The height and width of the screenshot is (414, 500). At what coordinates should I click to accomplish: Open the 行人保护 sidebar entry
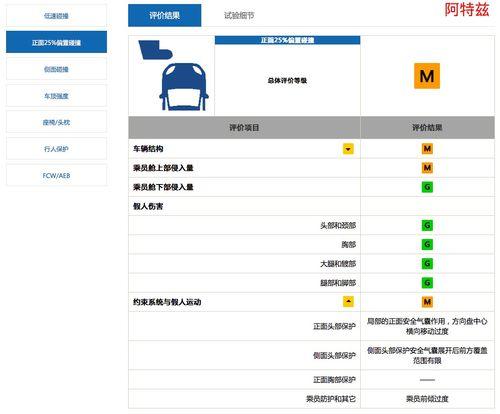(56, 149)
